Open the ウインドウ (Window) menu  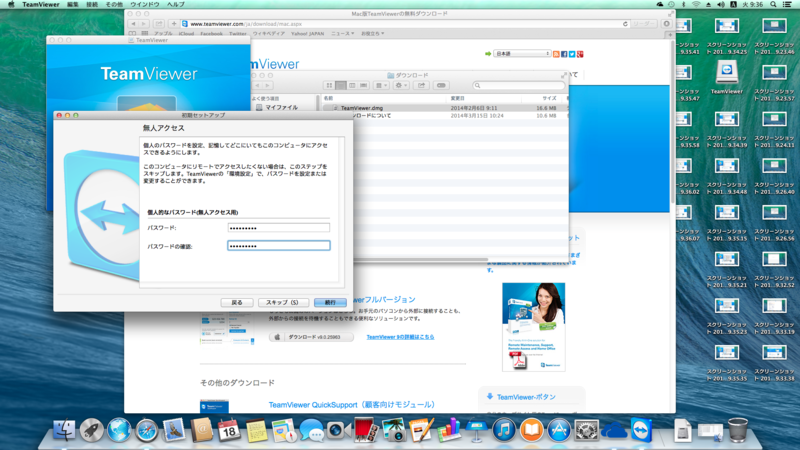[x=145, y=4]
